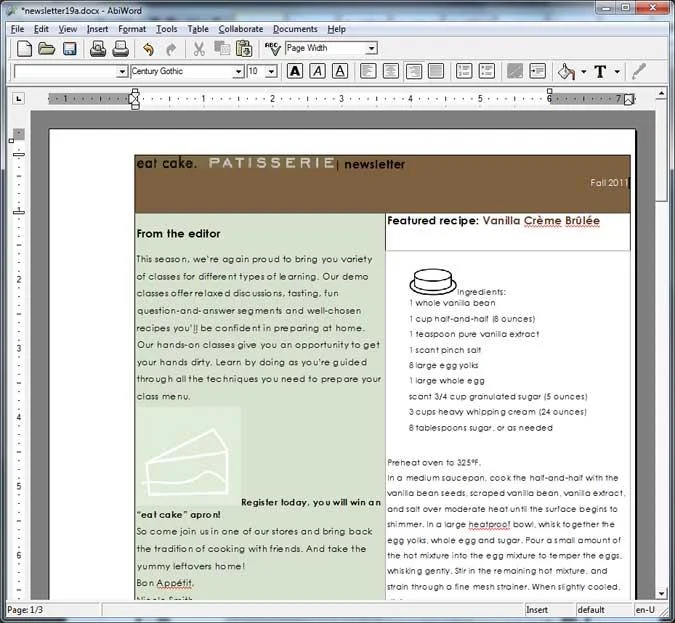Screen dimensions: 675x623
Task: Run spell check with the ABC icon
Action: click(x=272, y=49)
